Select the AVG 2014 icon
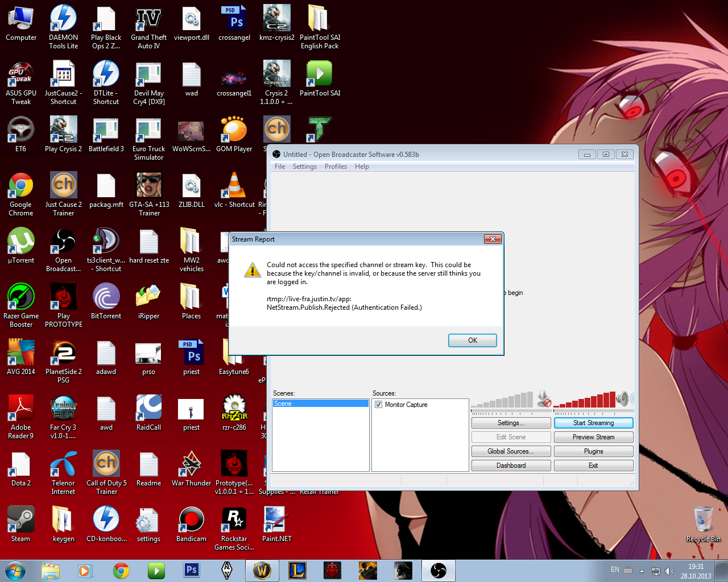728x582 pixels. click(x=21, y=357)
